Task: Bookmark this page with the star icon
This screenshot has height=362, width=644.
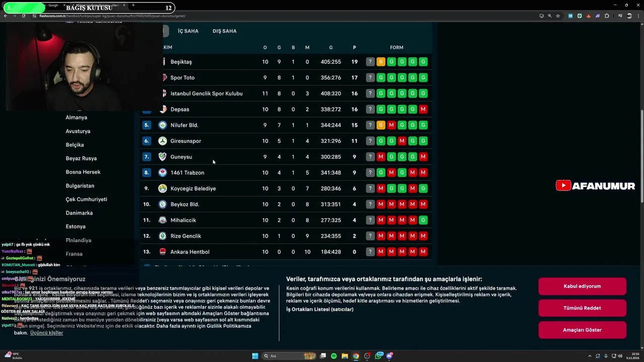Action: tap(558, 16)
